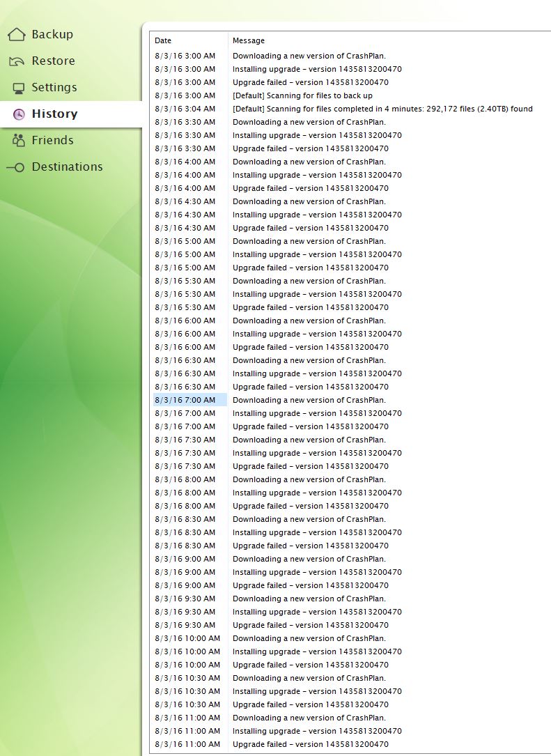Select 'Downloading a new version' at 7:30 AM
551x756 pixels.
pos(309,440)
